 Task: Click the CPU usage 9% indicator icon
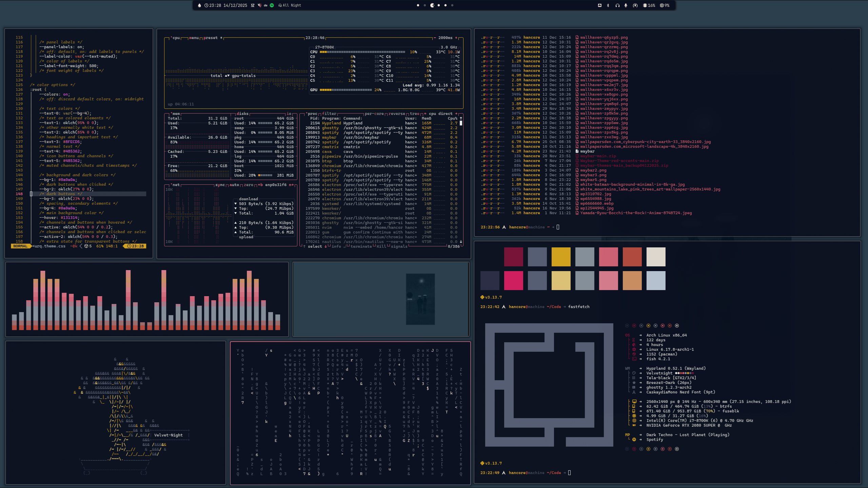click(x=662, y=5)
